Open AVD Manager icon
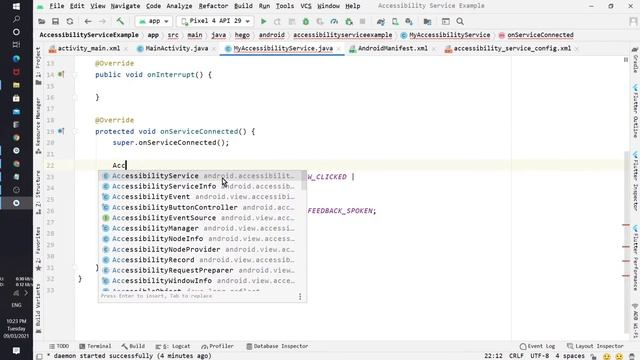Screen dimensions: 640x360 point(395,21)
